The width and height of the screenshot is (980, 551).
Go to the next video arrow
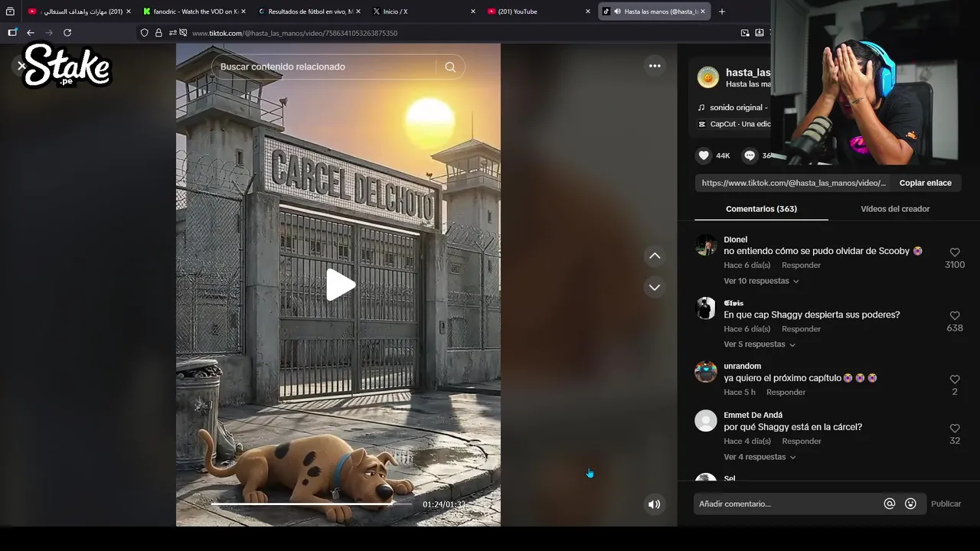tap(655, 287)
